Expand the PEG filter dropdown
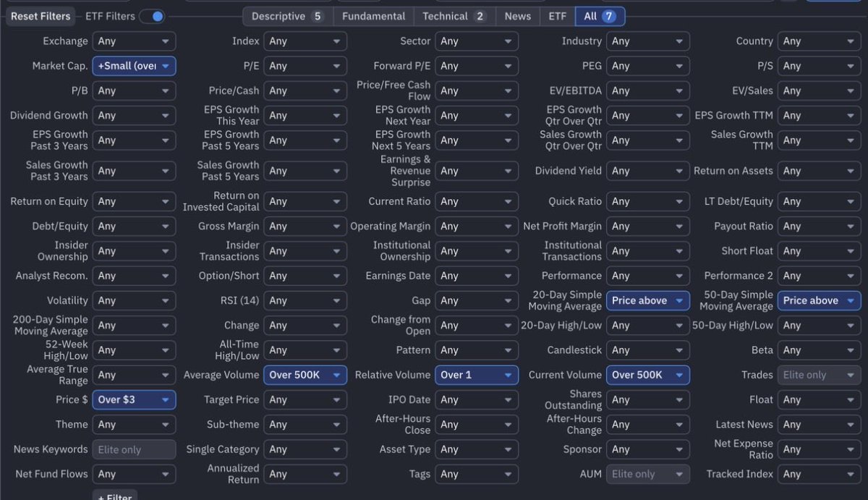 [648, 66]
